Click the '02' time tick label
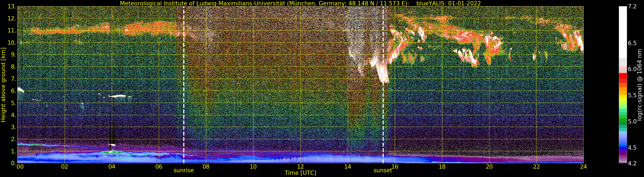The height and width of the screenshot is (177, 644). pyautogui.click(x=65, y=167)
